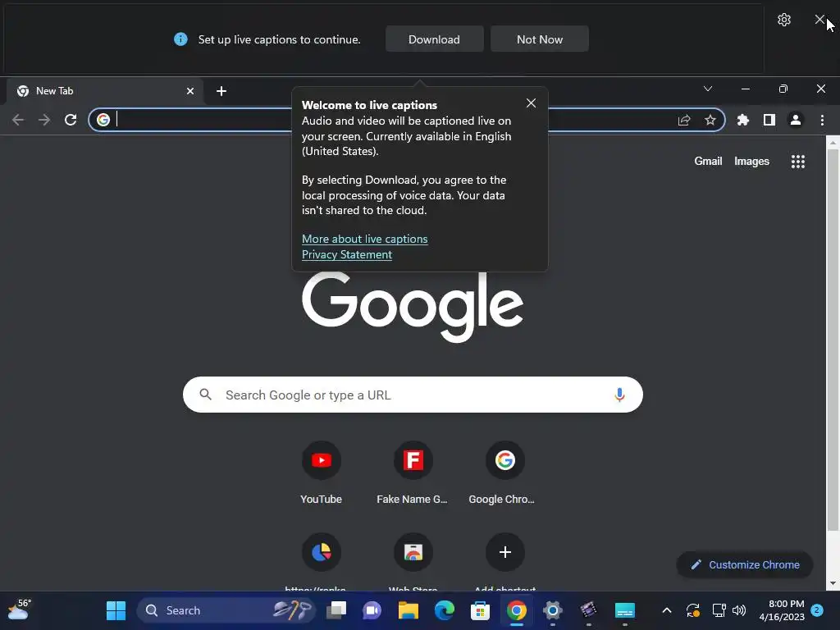Select the New Tab tab

click(104, 90)
